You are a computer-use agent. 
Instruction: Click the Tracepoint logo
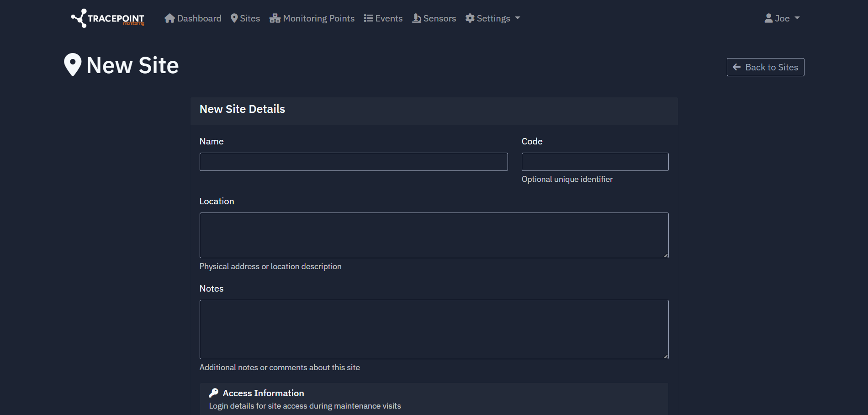point(106,18)
